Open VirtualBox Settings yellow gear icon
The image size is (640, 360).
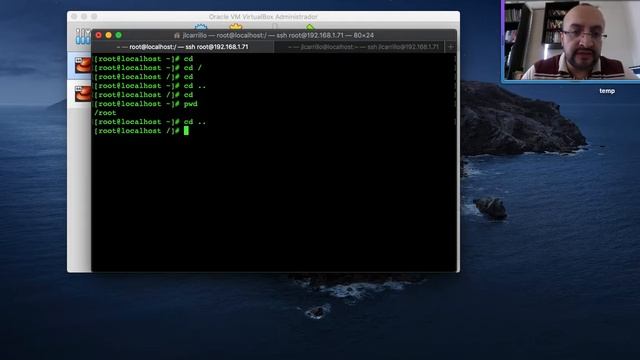(x=236, y=27)
